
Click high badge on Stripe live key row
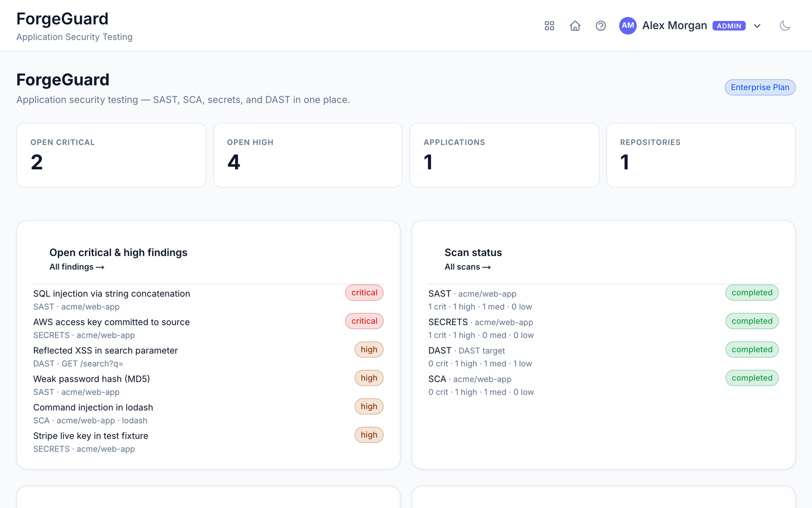click(369, 435)
